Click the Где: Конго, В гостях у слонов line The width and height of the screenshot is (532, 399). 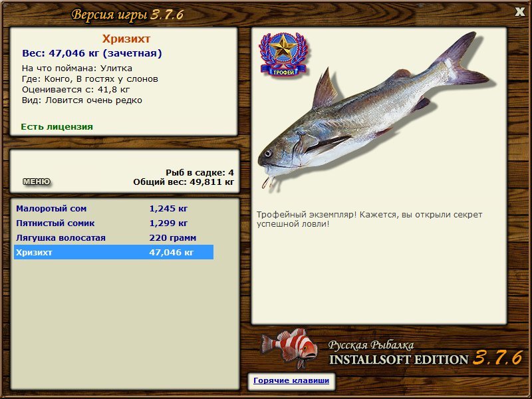[90, 79]
